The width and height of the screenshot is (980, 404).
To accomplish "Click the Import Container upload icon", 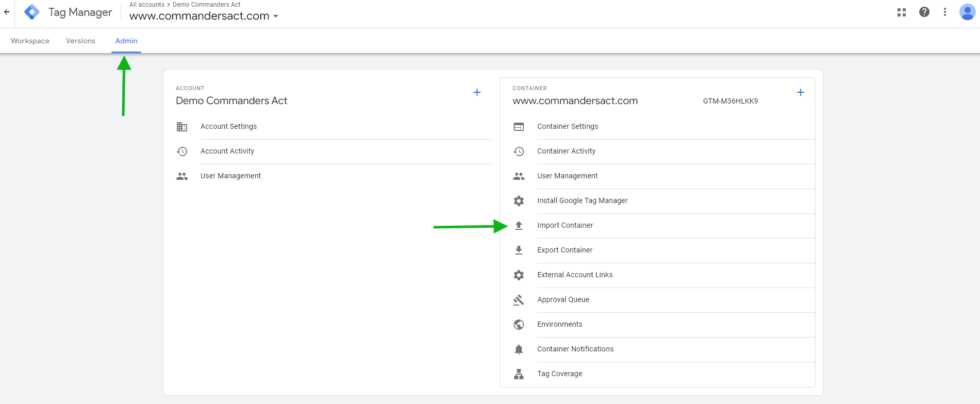I will (x=519, y=226).
